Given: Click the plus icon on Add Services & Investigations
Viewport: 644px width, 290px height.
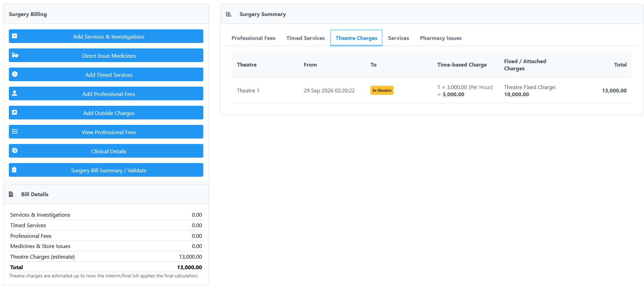Looking at the screenshot, I should (x=15, y=36).
